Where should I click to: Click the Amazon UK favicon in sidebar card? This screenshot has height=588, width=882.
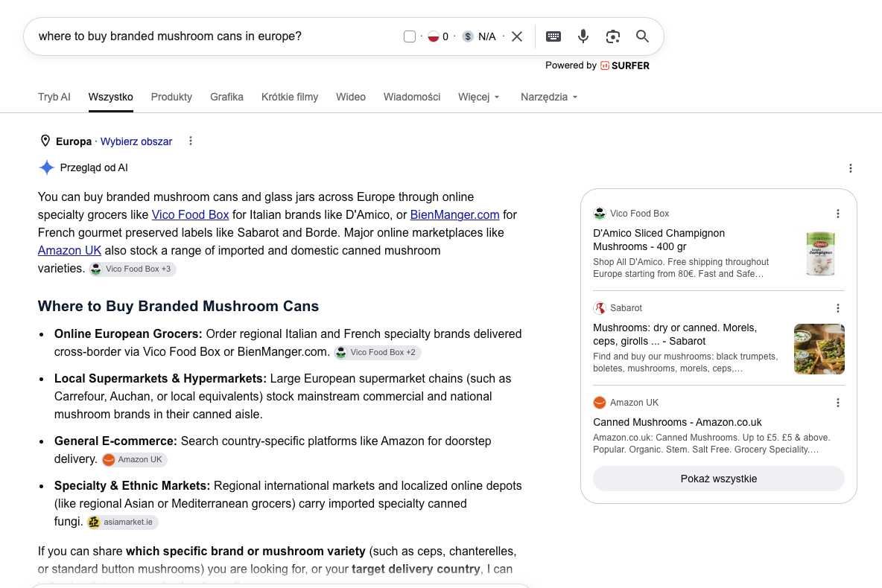(x=600, y=403)
